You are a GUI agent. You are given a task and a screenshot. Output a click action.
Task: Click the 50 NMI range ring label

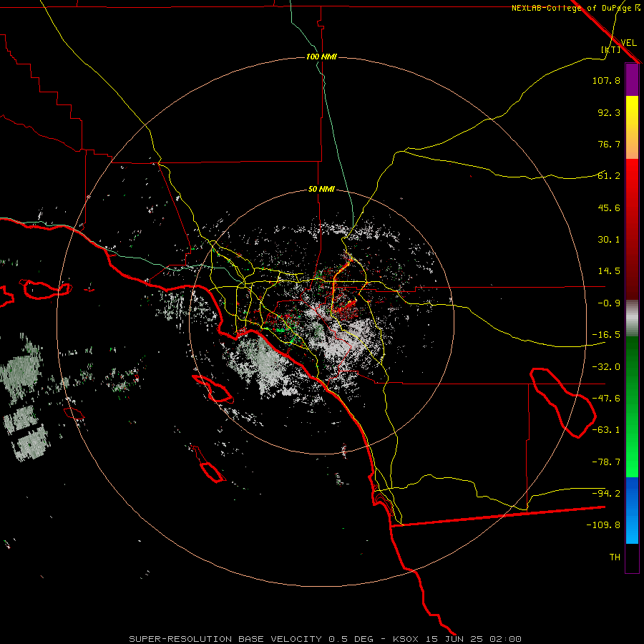321,189
